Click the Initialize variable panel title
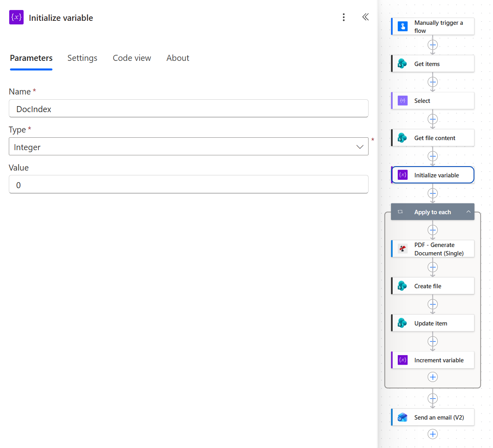This screenshot has height=448, width=493. click(61, 18)
